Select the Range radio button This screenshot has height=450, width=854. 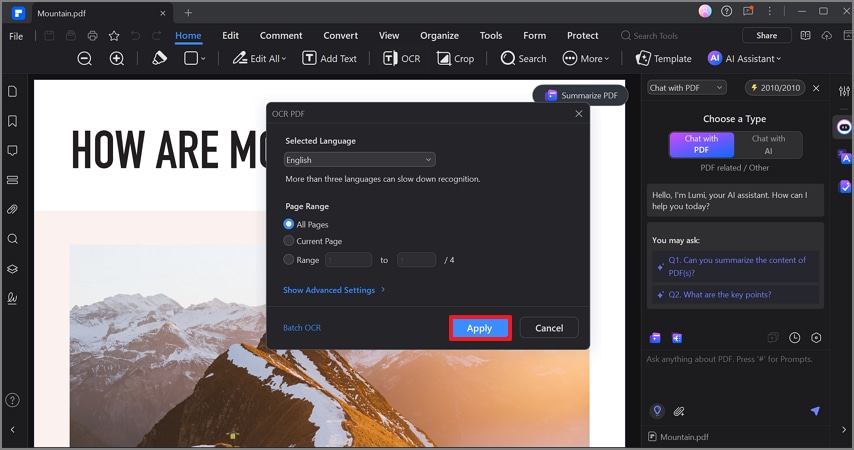pos(289,259)
